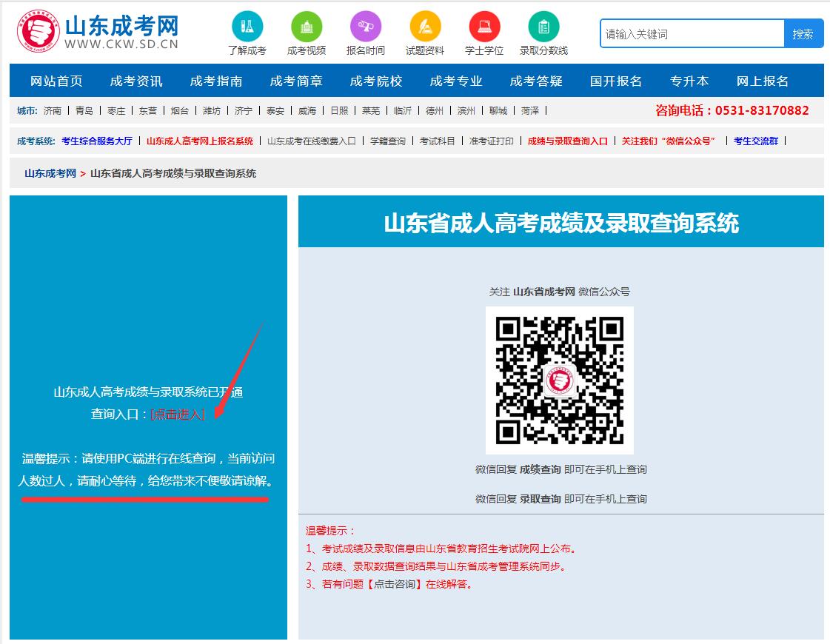
Task: Click the 咨询电话 0531-83170882 text
Action: click(x=732, y=110)
